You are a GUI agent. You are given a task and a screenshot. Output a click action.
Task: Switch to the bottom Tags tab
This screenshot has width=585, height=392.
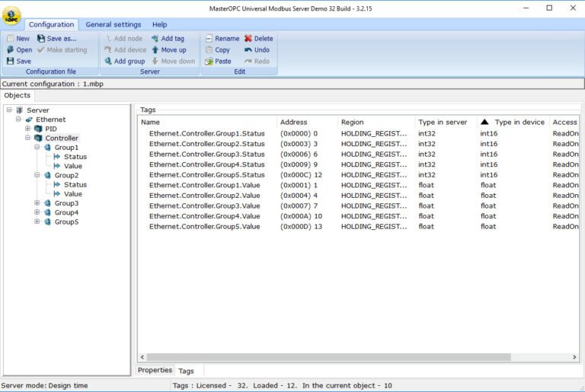pos(186,371)
